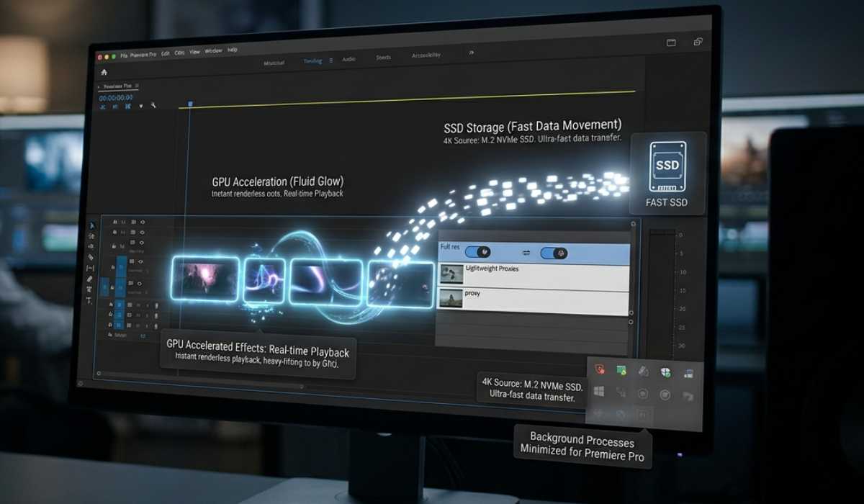
Task: Switch to the Audio workspace tab
Action: point(349,59)
